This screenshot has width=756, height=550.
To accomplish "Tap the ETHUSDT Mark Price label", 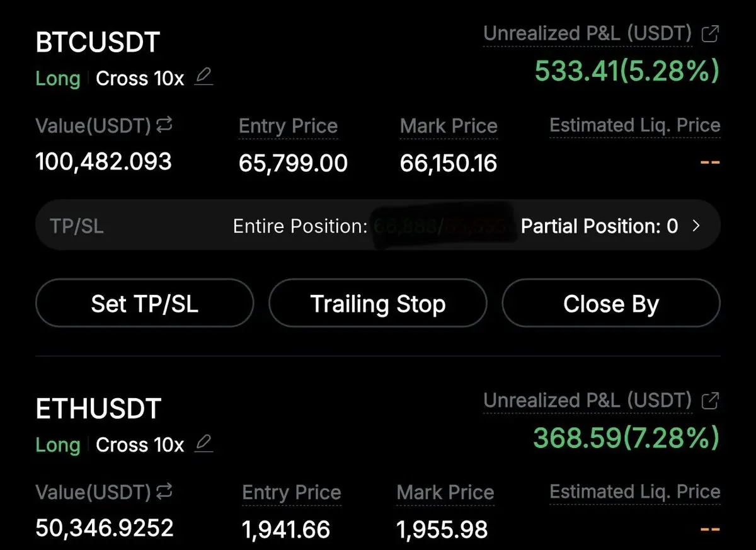I will tap(445, 492).
